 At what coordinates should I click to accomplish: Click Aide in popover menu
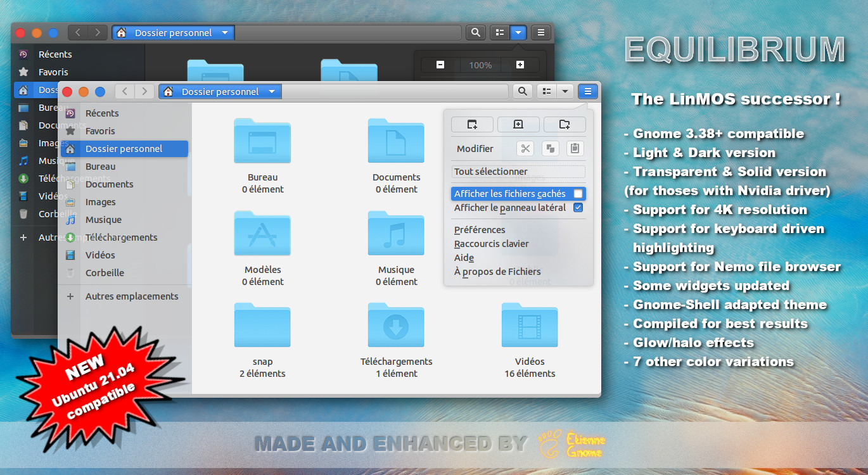(464, 258)
